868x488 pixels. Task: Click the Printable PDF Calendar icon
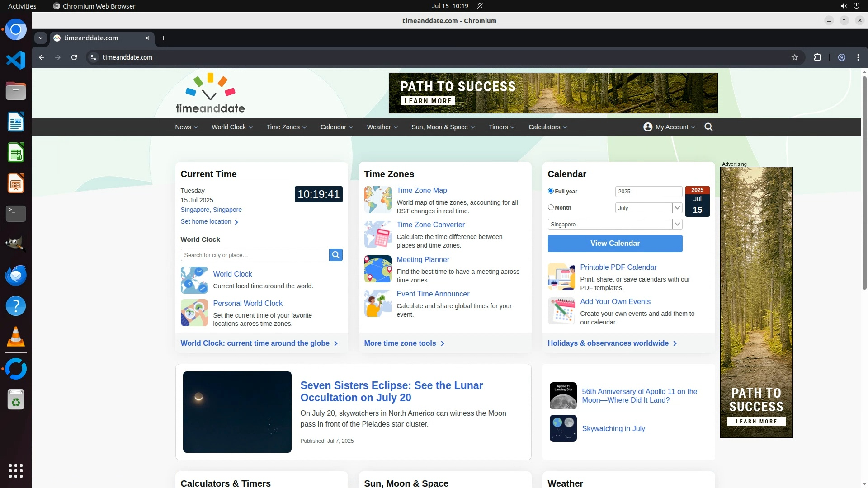click(x=561, y=277)
